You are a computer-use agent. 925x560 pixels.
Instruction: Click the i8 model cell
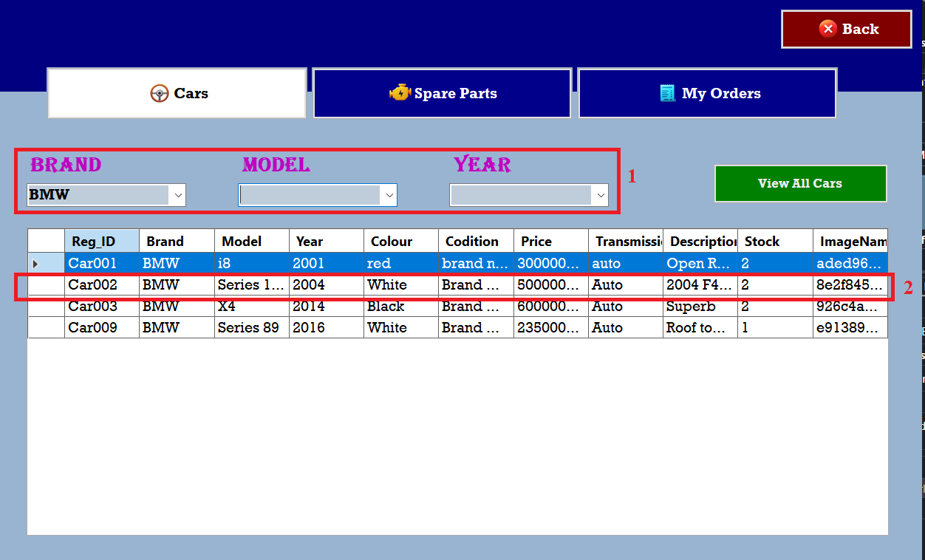click(252, 264)
